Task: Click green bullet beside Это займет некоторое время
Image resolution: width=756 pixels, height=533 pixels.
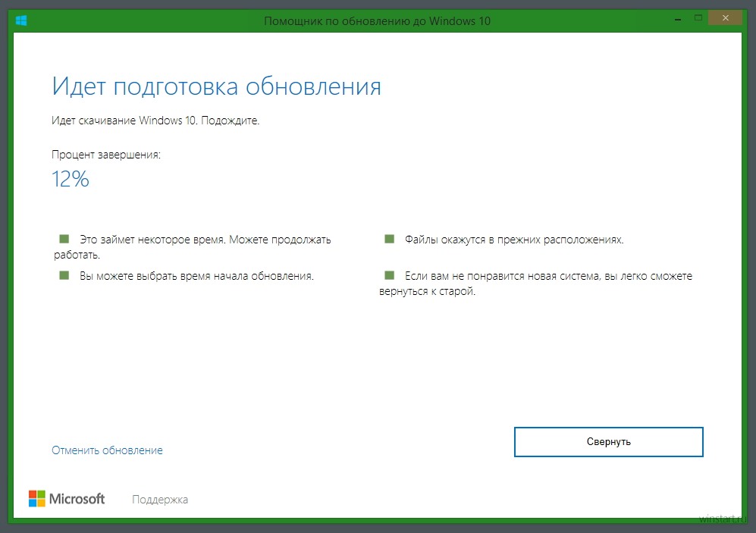Action: click(64, 239)
